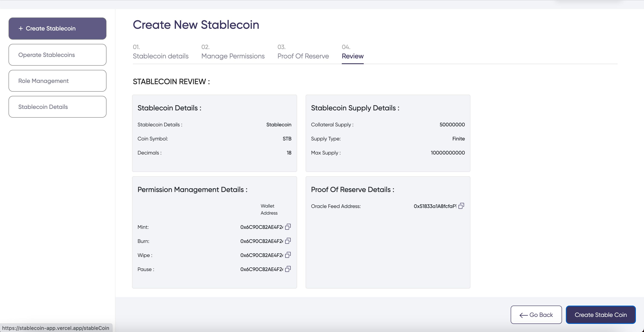Screen dimensions: 644x332
Task: Click the status bar URL stablecoin-app.vercel.app
Action: (56, 328)
